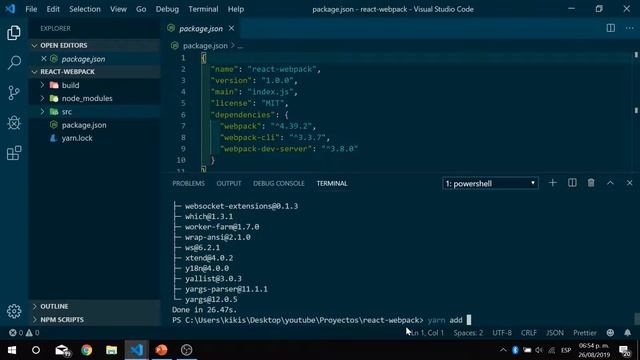Screen dimensions: 640x360
Task: Close package.json in Open Editors list
Action: 44,59
